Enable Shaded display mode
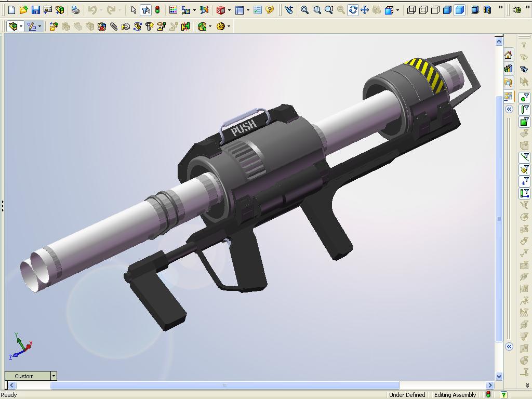This screenshot has width=532, height=399. pos(459,10)
